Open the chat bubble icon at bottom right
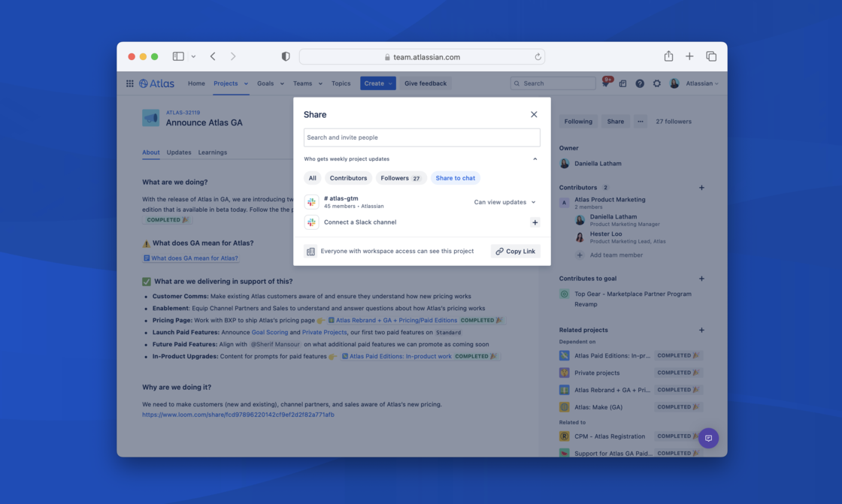This screenshot has height=504, width=842. click(x=707, y=437)
